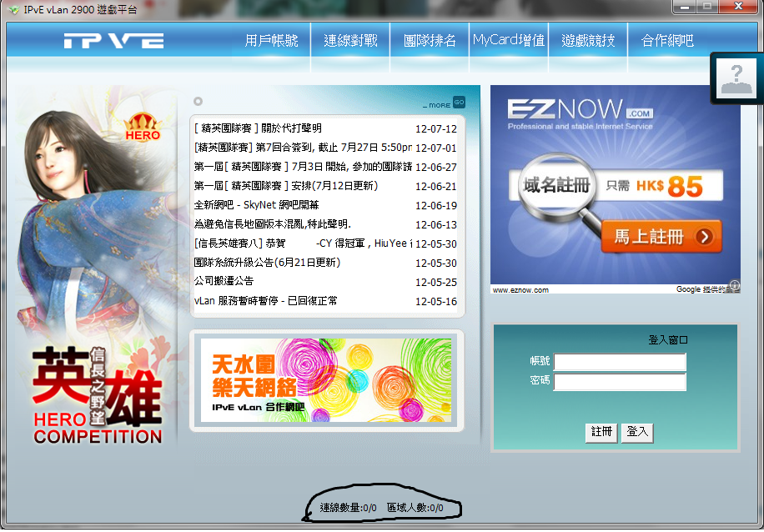Click the IPvE app icon in title bar
Viewport: 764px width, 532px height.
14,9
